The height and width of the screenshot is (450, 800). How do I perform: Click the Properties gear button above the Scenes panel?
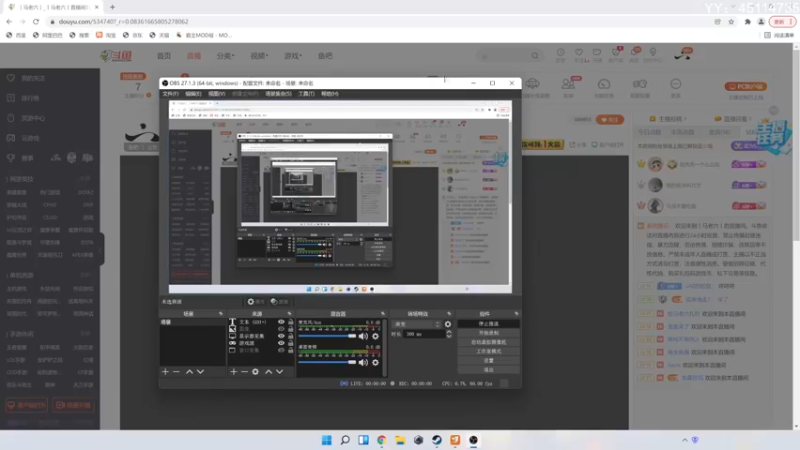pos(256,302)
